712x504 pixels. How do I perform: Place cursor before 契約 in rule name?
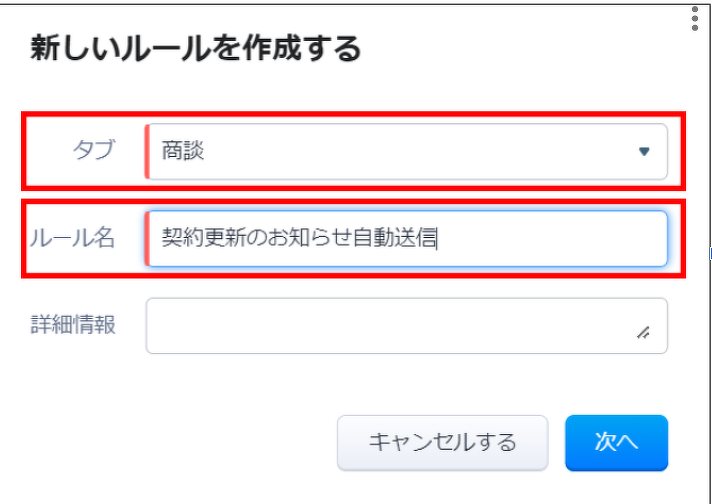tap(163, 238)
